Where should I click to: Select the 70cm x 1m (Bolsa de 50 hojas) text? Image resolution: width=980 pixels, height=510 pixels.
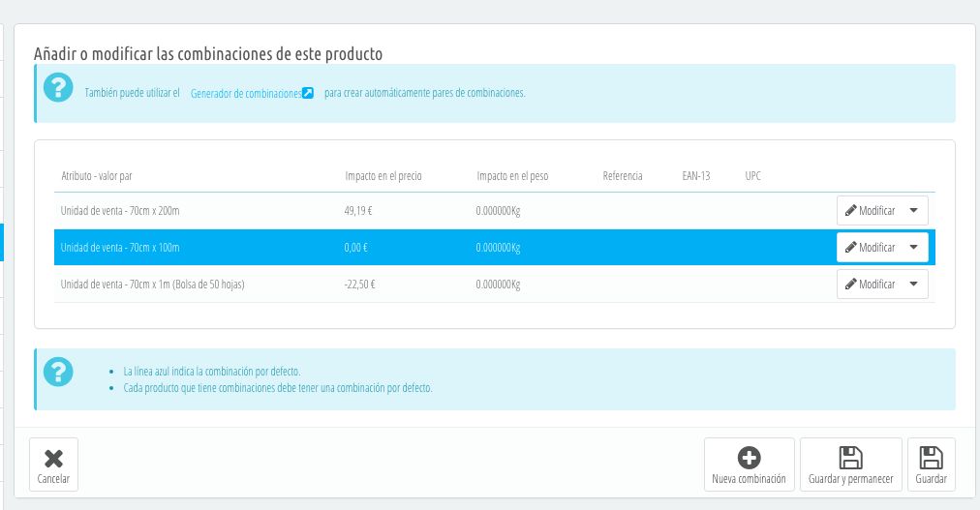(187, 284)
